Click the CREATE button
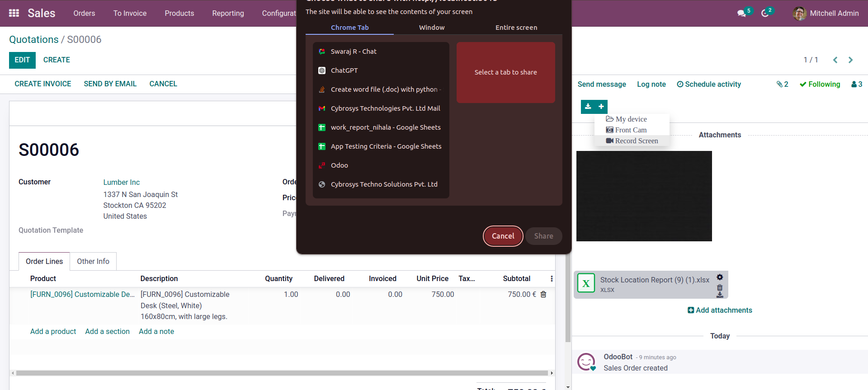 pos(57,60)
